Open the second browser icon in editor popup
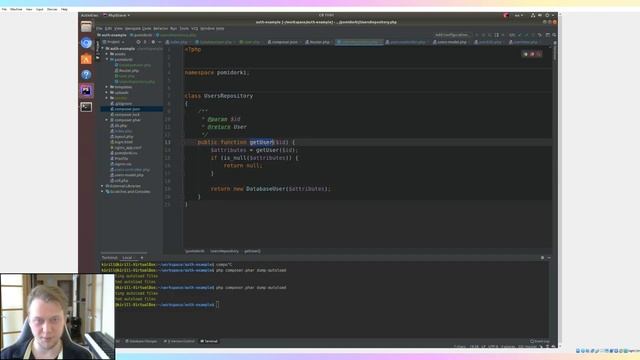Screen dimensions: 640x360 point(532,54)
